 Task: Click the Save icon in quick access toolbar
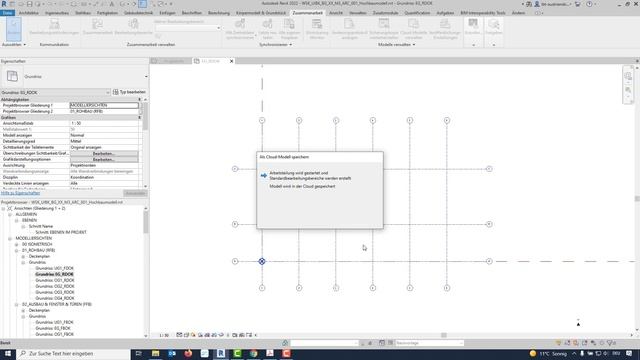coord(29,4)
